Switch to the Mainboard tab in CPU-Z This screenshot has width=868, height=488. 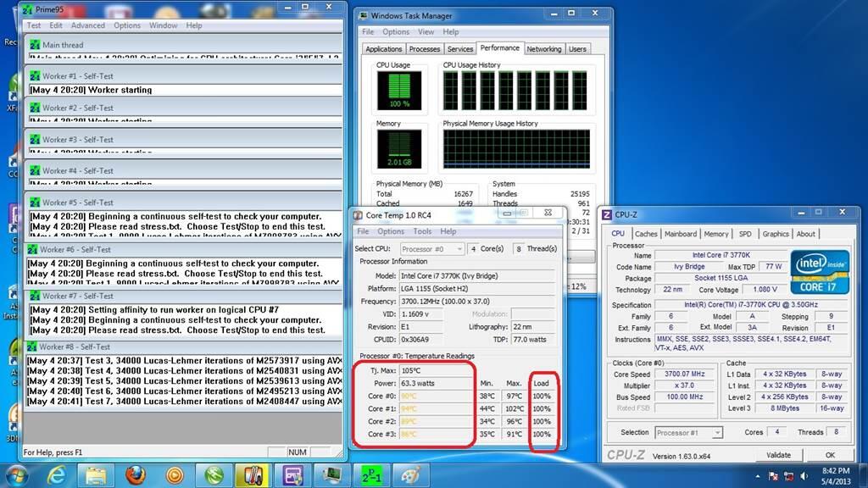pyautogui.click(x=681, y=234)
